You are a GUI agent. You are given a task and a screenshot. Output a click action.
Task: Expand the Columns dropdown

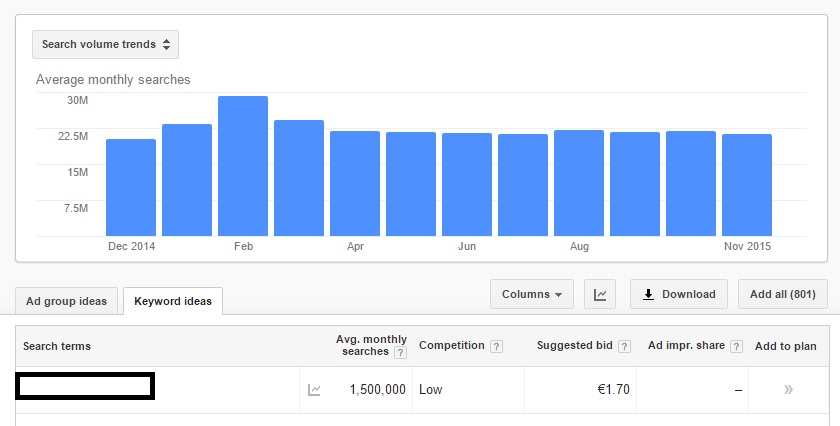click(x=531, y=294)
